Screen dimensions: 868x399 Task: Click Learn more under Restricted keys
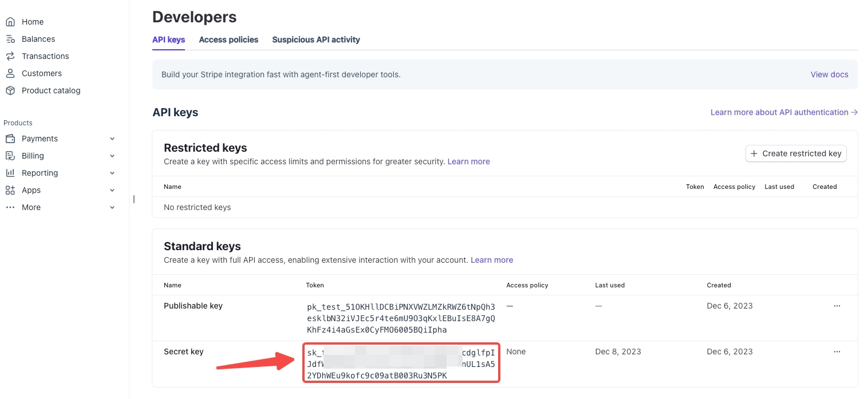coord(468,161)
